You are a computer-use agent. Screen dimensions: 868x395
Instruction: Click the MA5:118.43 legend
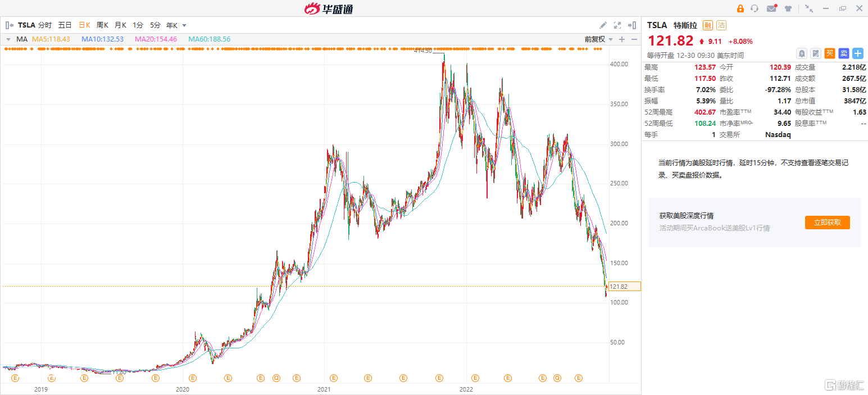coord(51,39)
